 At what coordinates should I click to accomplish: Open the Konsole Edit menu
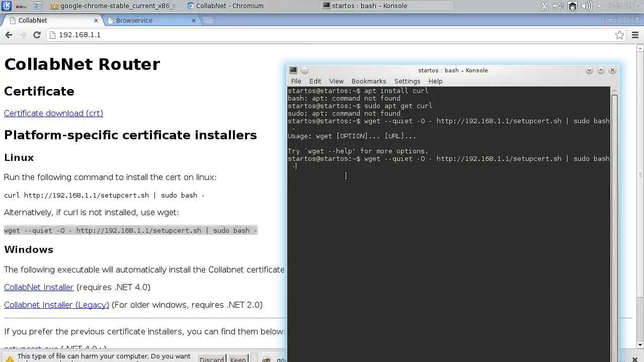[315, 81]
